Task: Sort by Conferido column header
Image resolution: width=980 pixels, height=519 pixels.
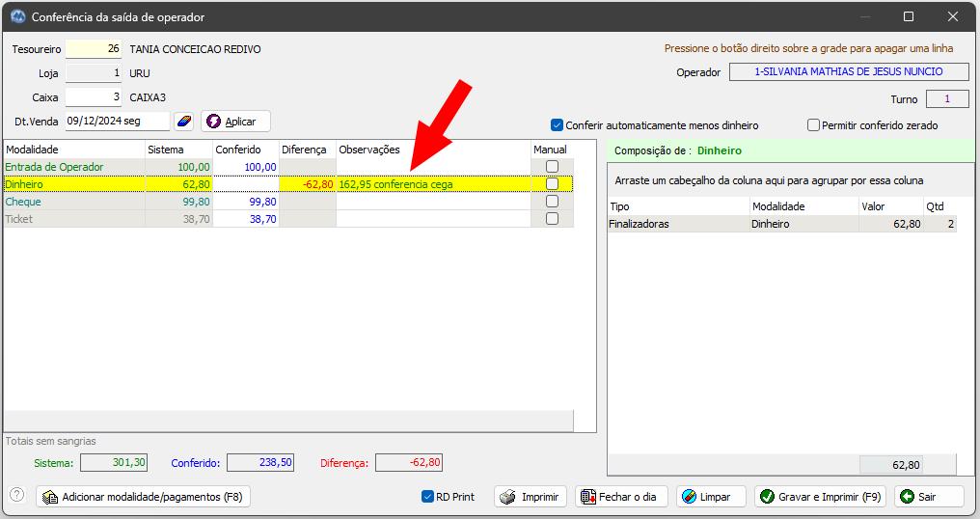Action: (x=246, y=150)
